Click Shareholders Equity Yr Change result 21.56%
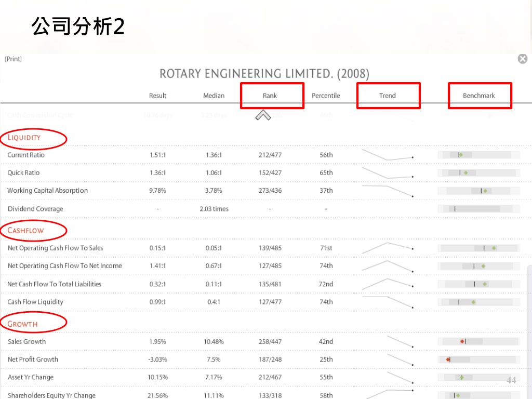The width and height of the screenshot is (532, 399). [x=158, y=395]
